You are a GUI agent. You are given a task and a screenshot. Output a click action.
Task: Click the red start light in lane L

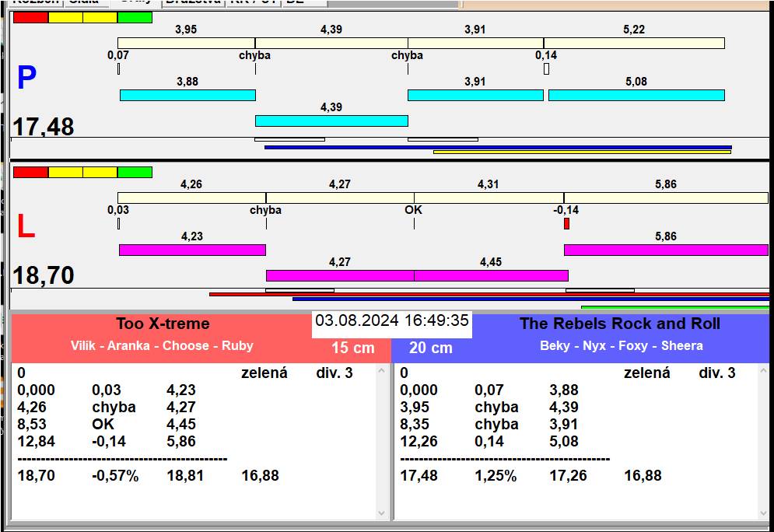tap(30, 172)
